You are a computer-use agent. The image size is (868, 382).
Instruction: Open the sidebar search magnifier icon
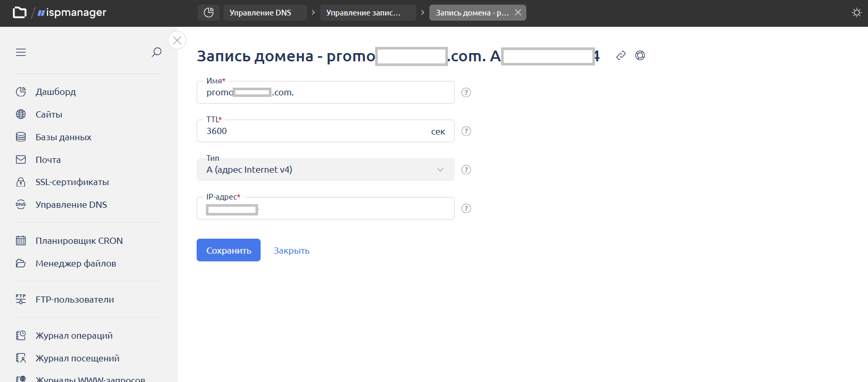(156, 52)
